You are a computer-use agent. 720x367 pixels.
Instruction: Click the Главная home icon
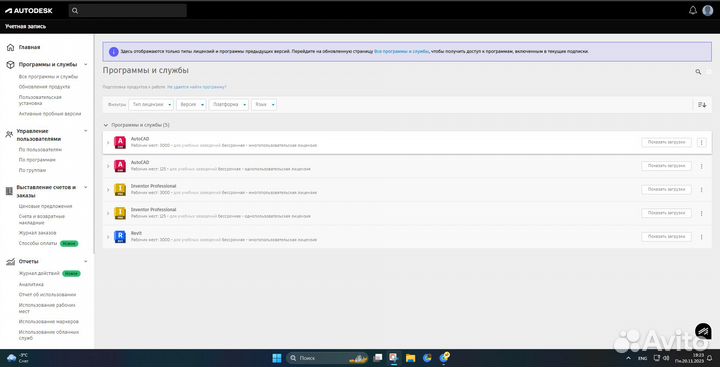click(10, 47)
